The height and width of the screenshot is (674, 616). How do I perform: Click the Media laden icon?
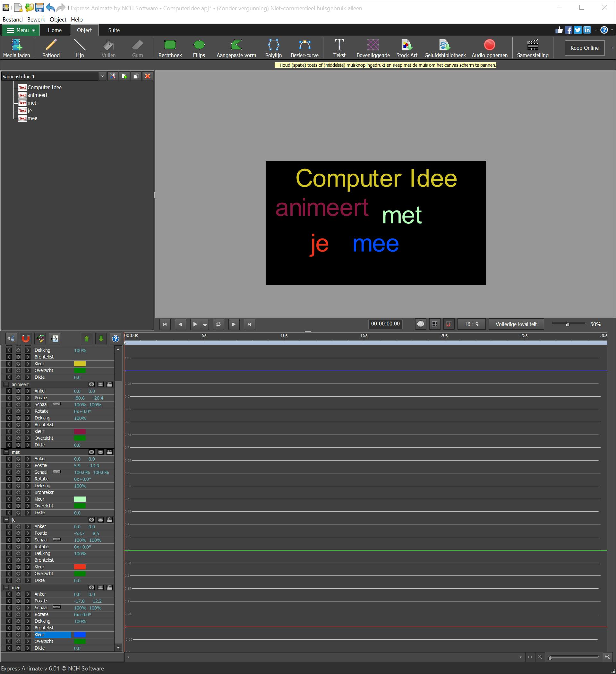16,45
